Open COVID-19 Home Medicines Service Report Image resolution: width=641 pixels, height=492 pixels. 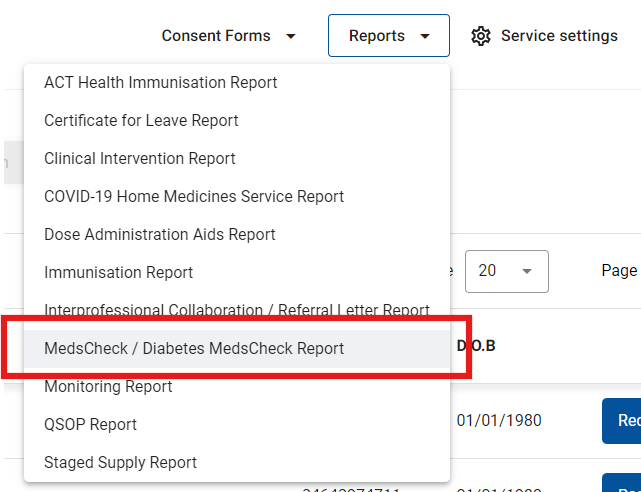point(237,197)
